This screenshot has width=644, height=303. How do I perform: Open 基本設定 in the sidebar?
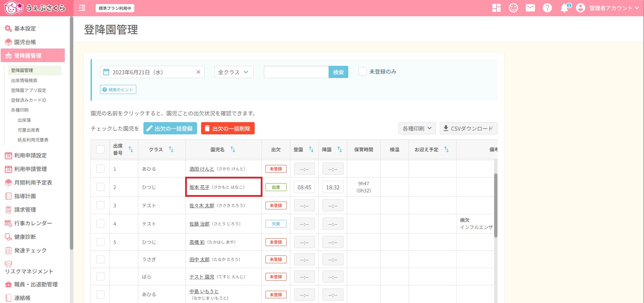coord(25,29)
